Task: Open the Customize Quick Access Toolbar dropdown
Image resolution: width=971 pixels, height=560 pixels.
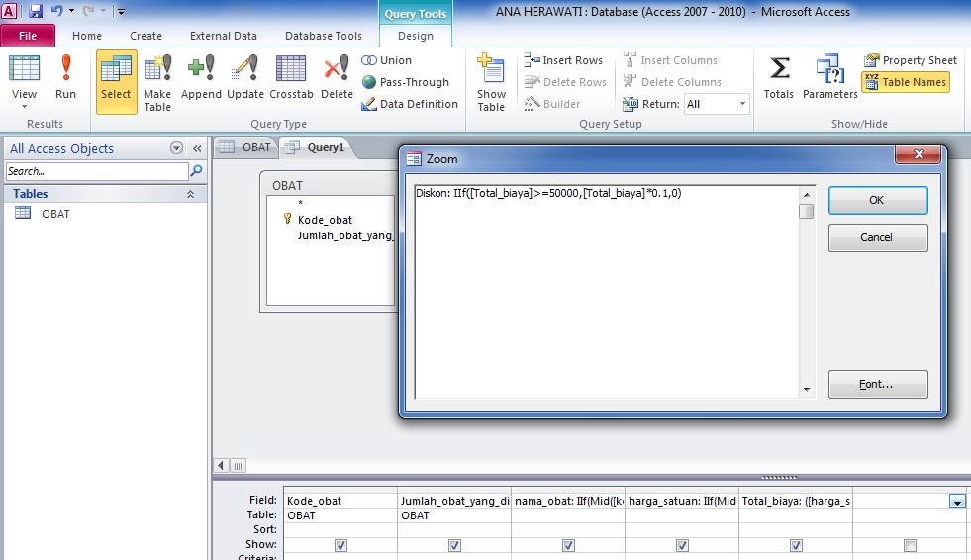Action: pyautogui.click(x=122, y=11)
